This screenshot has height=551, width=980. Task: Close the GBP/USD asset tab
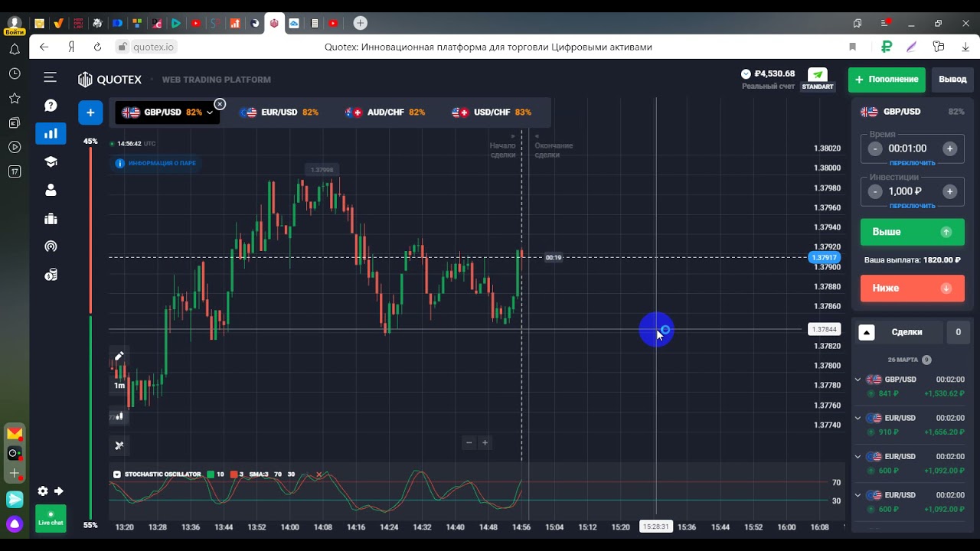point(220,103)
